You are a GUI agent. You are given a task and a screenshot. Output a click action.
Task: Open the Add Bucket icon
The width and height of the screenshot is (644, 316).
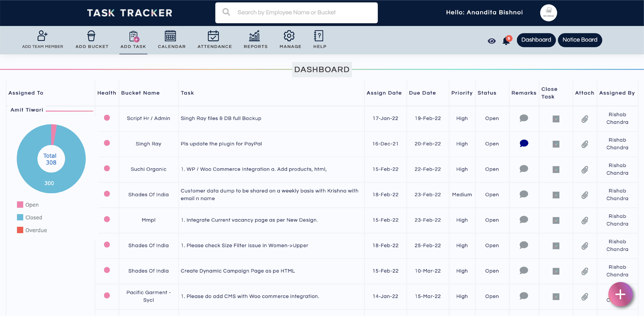click(91, 36)
